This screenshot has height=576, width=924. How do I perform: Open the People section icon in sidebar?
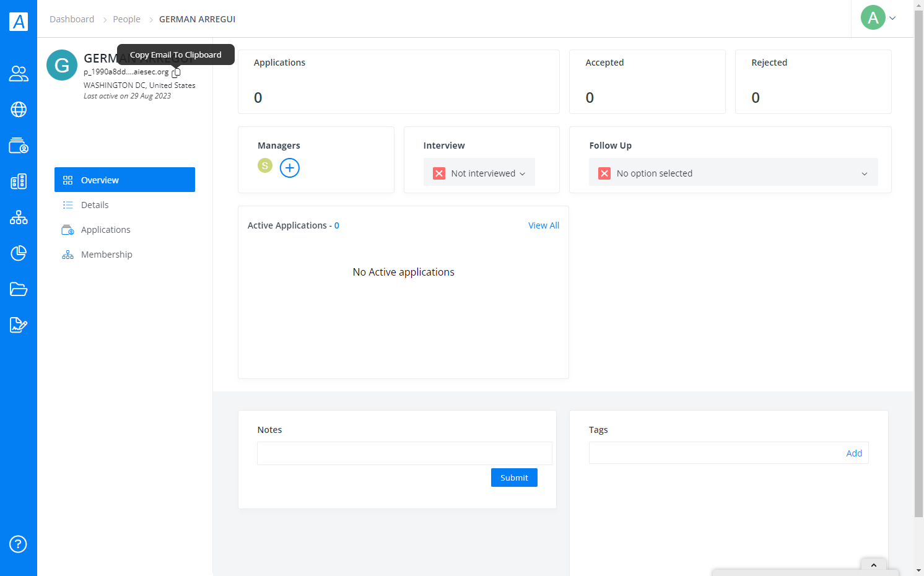click(x=19, y=74)
